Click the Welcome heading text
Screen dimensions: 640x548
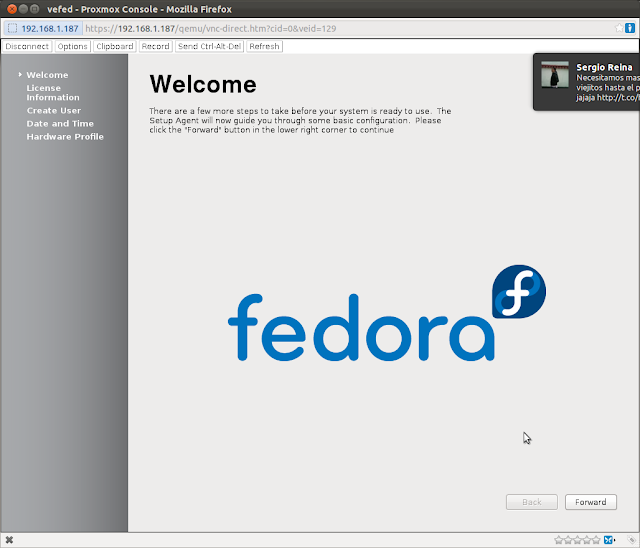[x=203, y=84]
